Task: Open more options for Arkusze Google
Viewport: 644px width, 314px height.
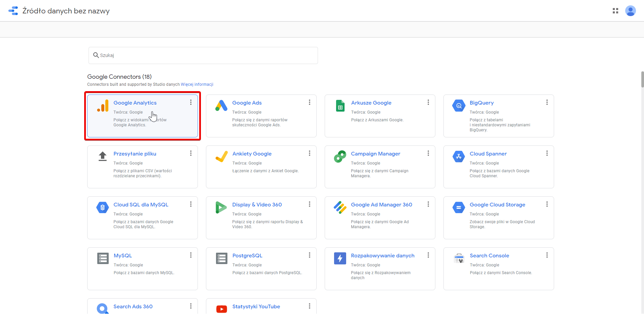Action: (x=428, y=102)
